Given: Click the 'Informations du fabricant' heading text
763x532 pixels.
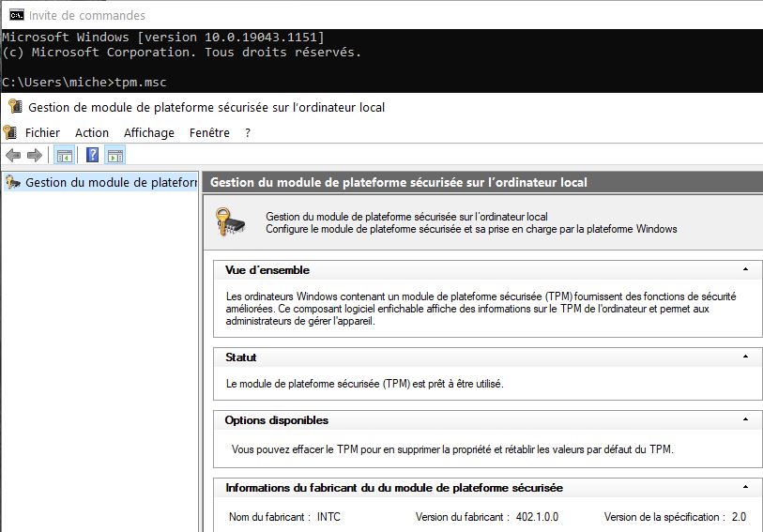Looking at the screenshot, I should (394, 488).
